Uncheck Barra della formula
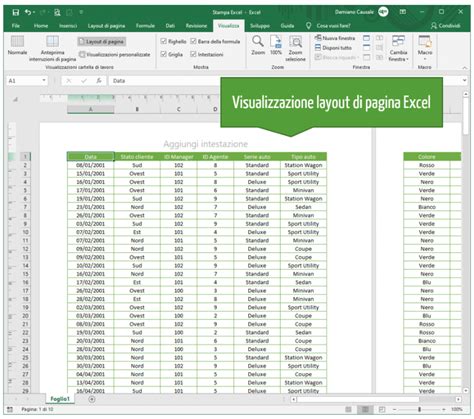 193,41
